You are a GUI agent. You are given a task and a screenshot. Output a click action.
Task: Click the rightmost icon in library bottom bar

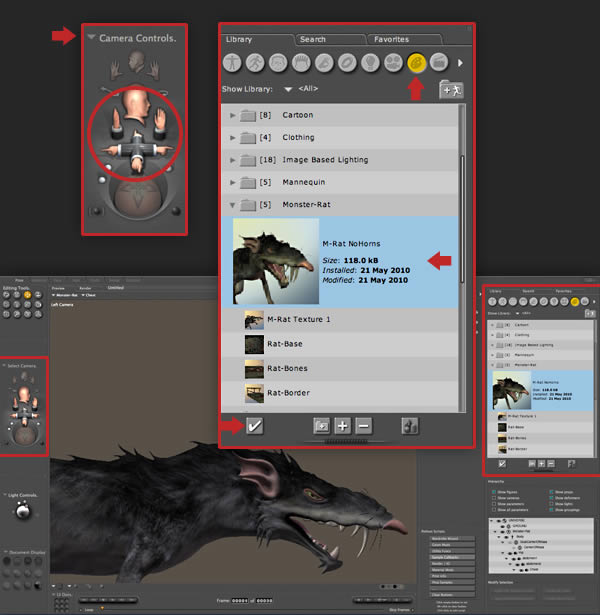(410, 426)
